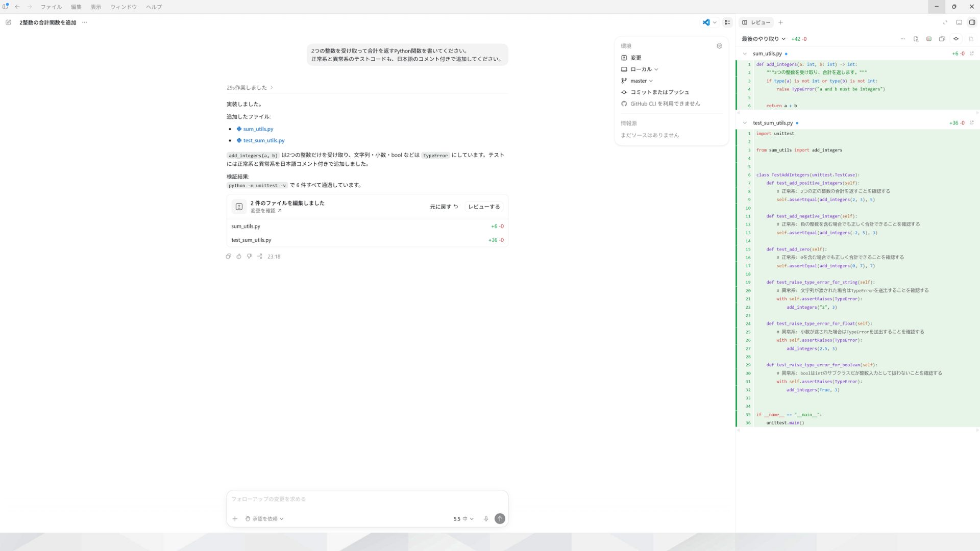
Task: Open the 最後のやり取り diff scope dropdown
Action: pos(764,39)
